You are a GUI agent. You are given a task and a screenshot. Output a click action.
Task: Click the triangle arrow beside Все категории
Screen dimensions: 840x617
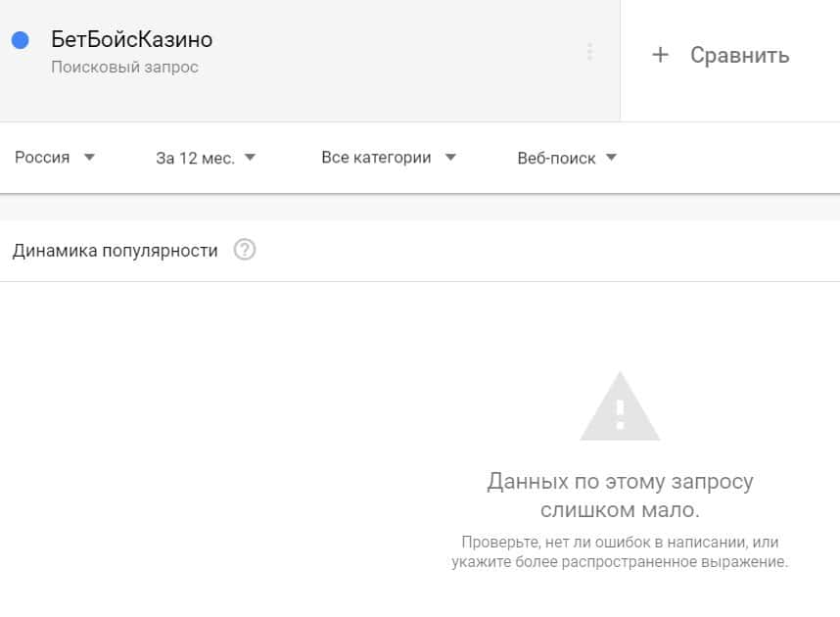point(450,157)
